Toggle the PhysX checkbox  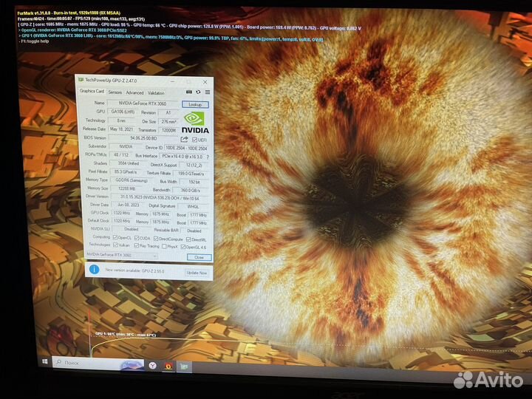pos(166,245)
